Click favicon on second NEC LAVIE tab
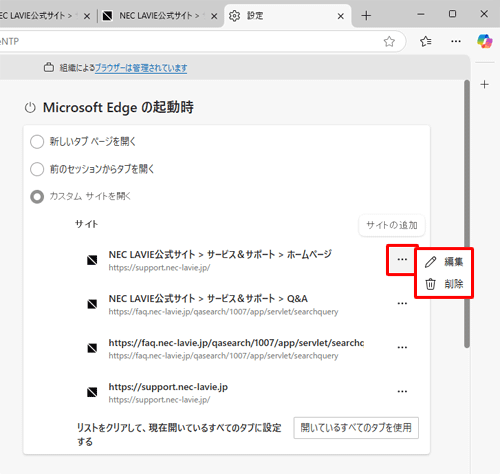The width and height of the screenshot is (500, 474). [x=107, y=16]
